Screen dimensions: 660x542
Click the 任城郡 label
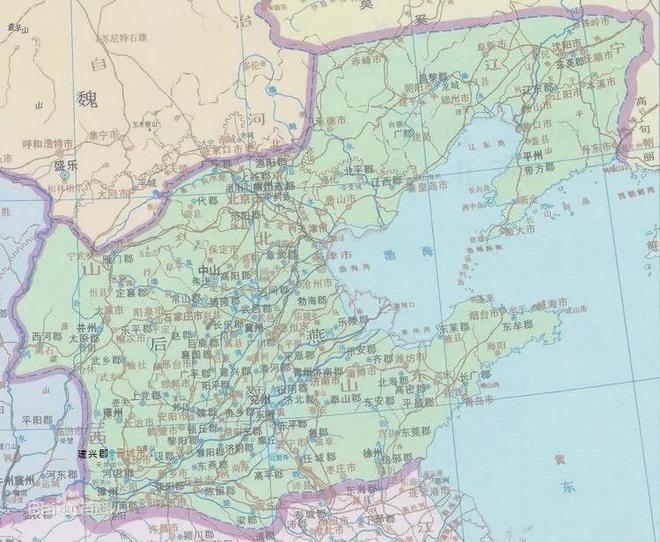(x=321, y=457)
